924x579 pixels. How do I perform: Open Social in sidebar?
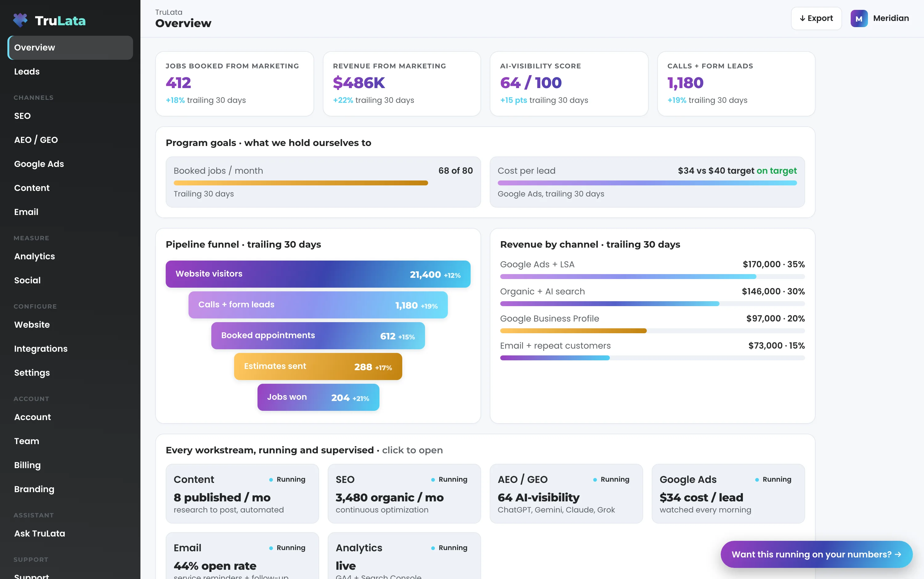(70, 281)
